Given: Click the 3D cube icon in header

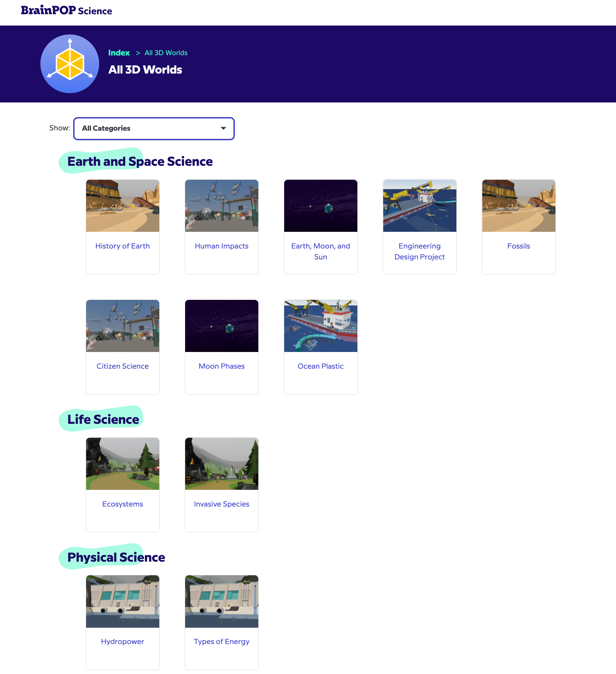Looking at the screenshot, I should 70,64.
